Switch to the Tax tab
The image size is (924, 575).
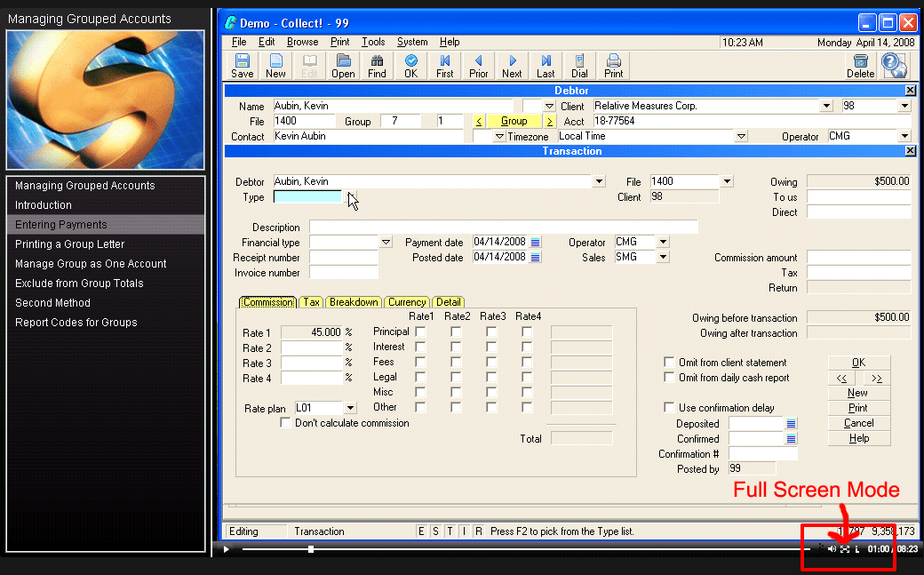click(x=311, y=302)
